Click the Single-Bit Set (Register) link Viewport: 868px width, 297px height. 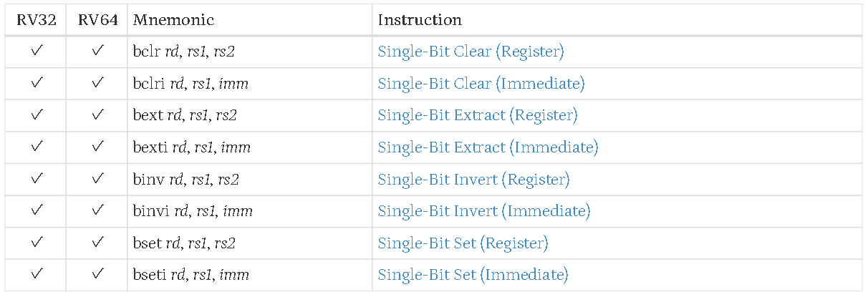point(463,243)
